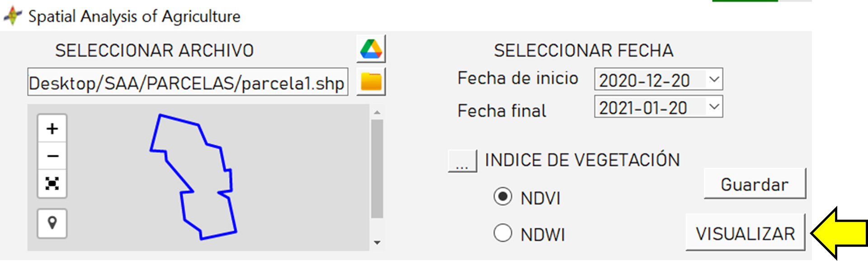Viewport: 868px width, 261px height.
Task: Click the Guardar button
Action: pos(755,184)
